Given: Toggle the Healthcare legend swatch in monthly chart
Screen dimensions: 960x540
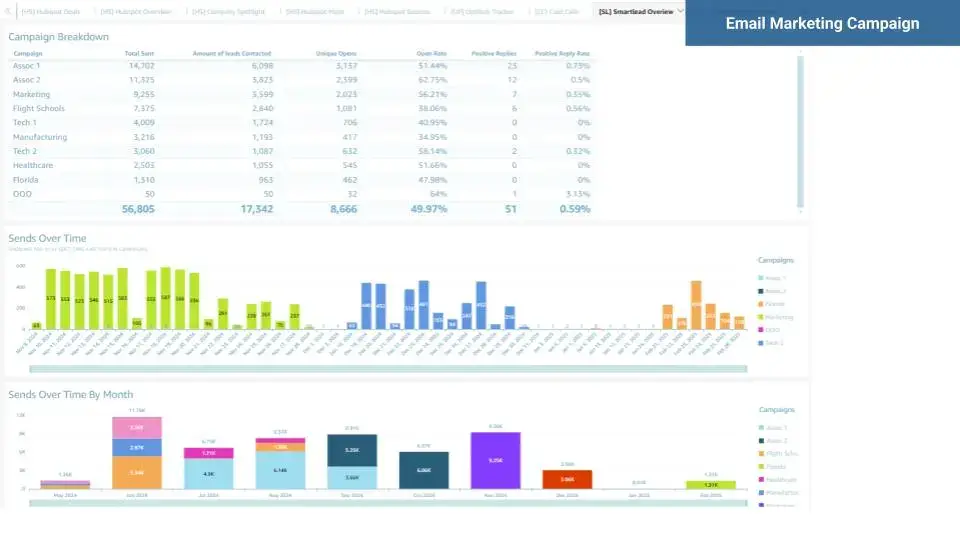Looking at the screenshot, I should coord(762,479).
